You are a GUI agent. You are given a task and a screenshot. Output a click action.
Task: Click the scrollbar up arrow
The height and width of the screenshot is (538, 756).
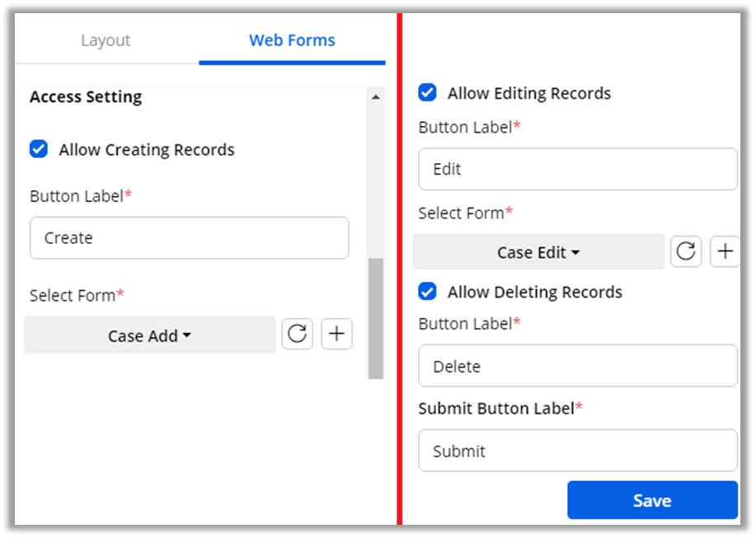pyautogui.click(x=376, y=97)
